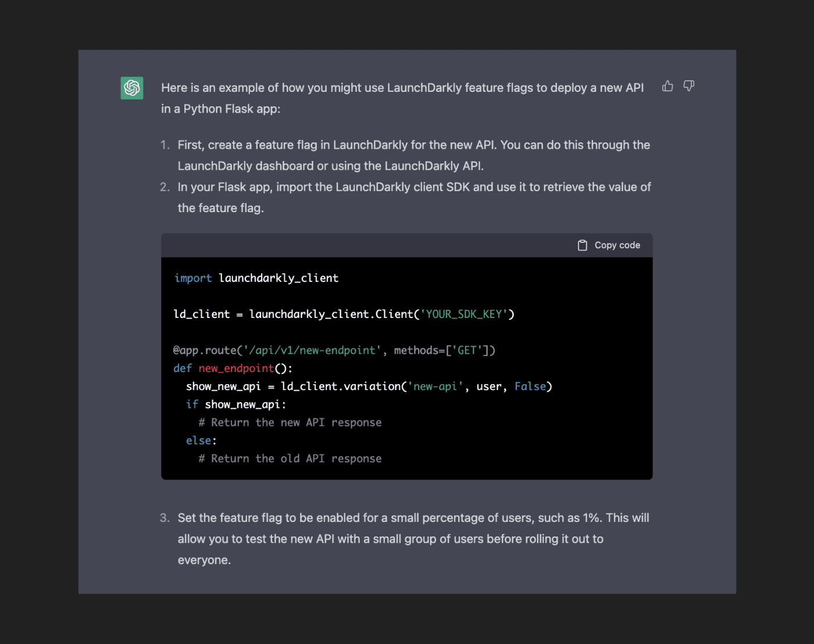This screenshot has width=814, height=644.
Task: Rate the response negatively with the dislike icon
Action: pyautogui.click(x=688, y=85)
